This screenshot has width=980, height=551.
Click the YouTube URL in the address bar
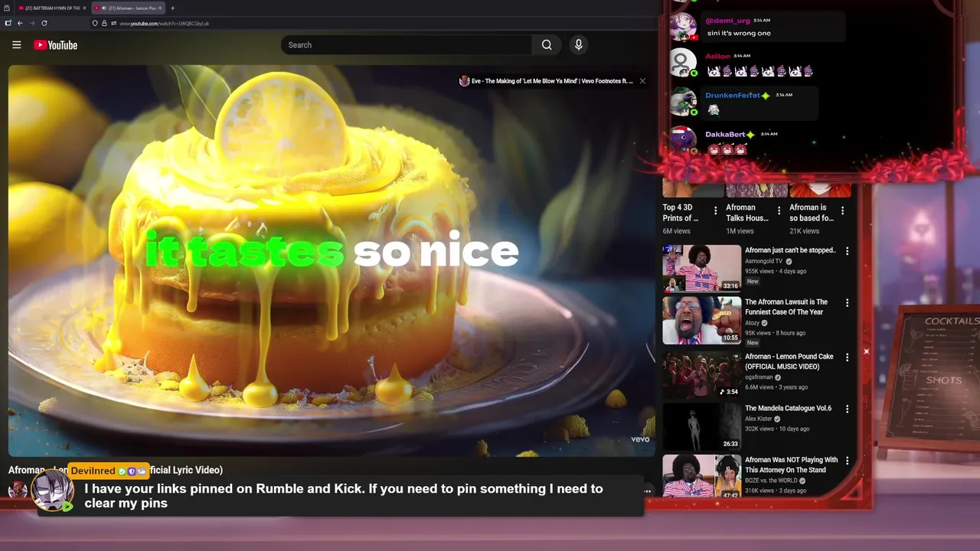(164, 24)
